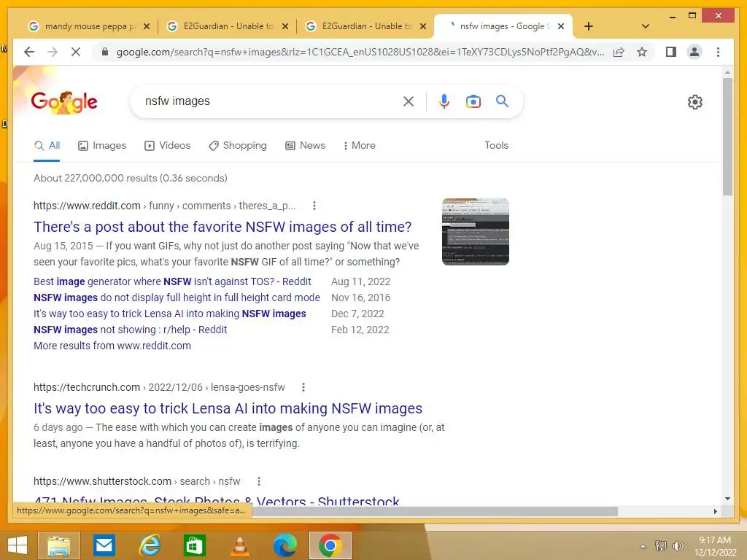Open Windows Store from taskbar
The height and width of the screenshot is (560, 747).
pos(194,545)
